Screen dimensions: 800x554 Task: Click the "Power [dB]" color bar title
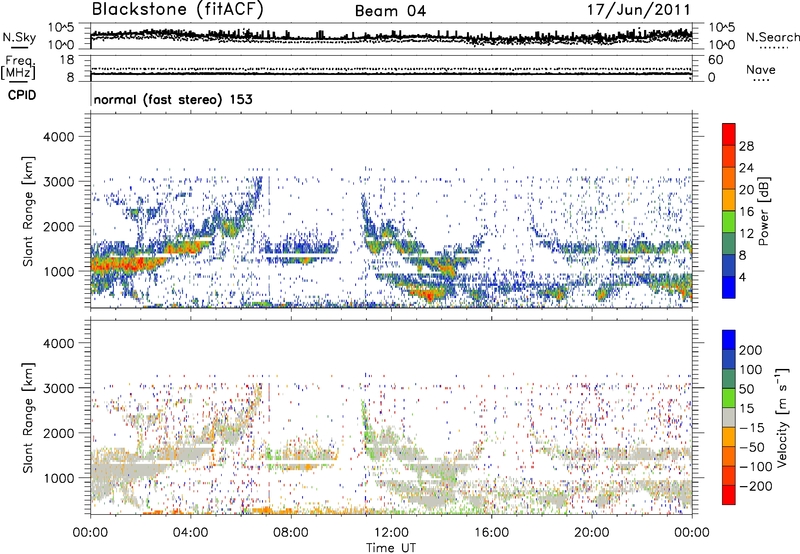[764, 211]
